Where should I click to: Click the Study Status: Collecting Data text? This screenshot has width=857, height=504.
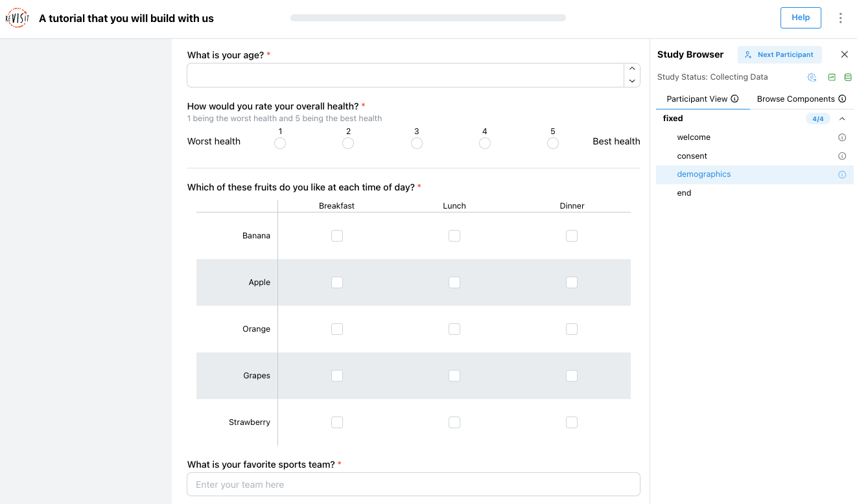click(712, 77)
